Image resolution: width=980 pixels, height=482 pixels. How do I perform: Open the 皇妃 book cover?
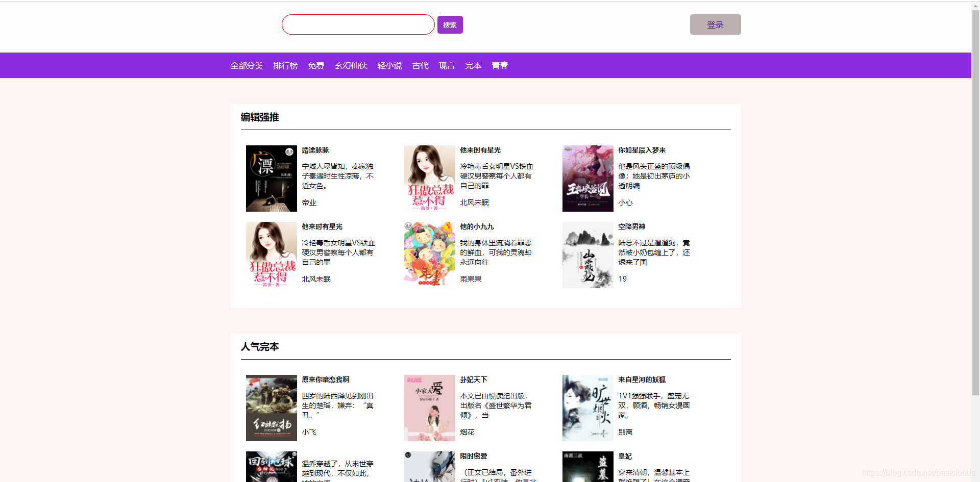tap(588, 467)
